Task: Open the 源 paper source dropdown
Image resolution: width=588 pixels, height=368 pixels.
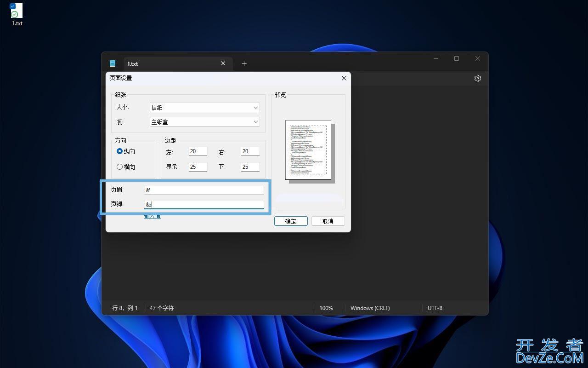Action: click(x=205, y=122)
